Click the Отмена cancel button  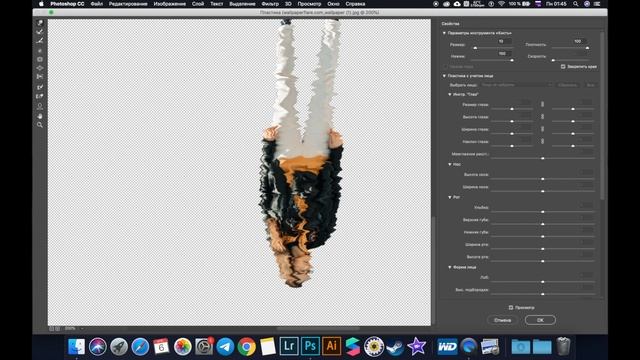tap(502, 320)
